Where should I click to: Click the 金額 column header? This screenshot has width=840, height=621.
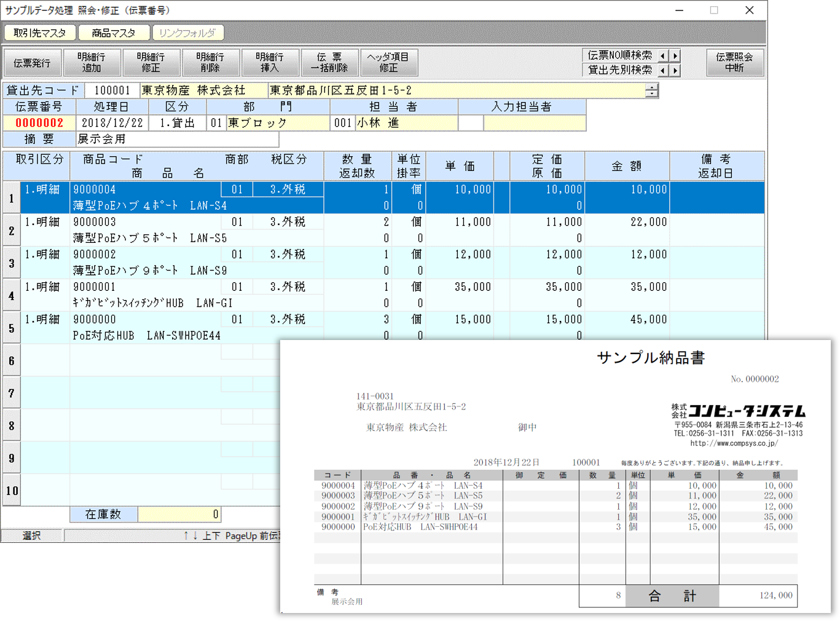(627, 166)
